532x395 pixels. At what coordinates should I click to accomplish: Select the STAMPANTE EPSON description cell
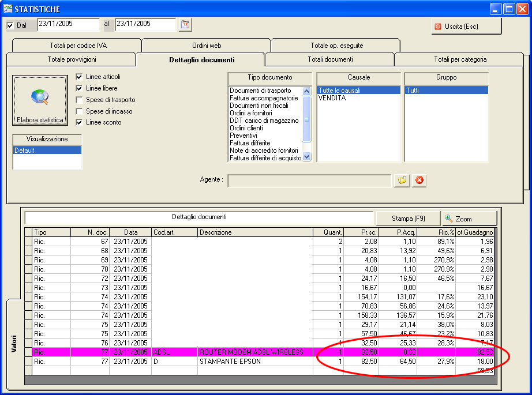pos(255,362)
